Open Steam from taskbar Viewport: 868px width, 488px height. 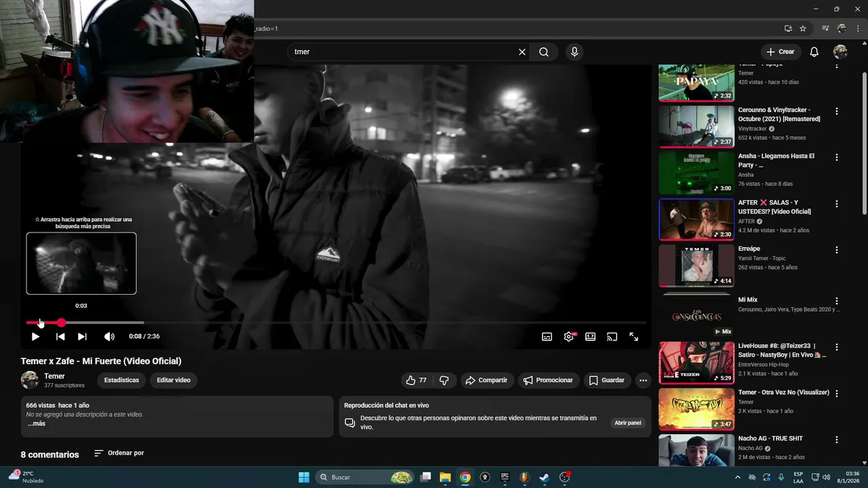(x=544, y=477)
